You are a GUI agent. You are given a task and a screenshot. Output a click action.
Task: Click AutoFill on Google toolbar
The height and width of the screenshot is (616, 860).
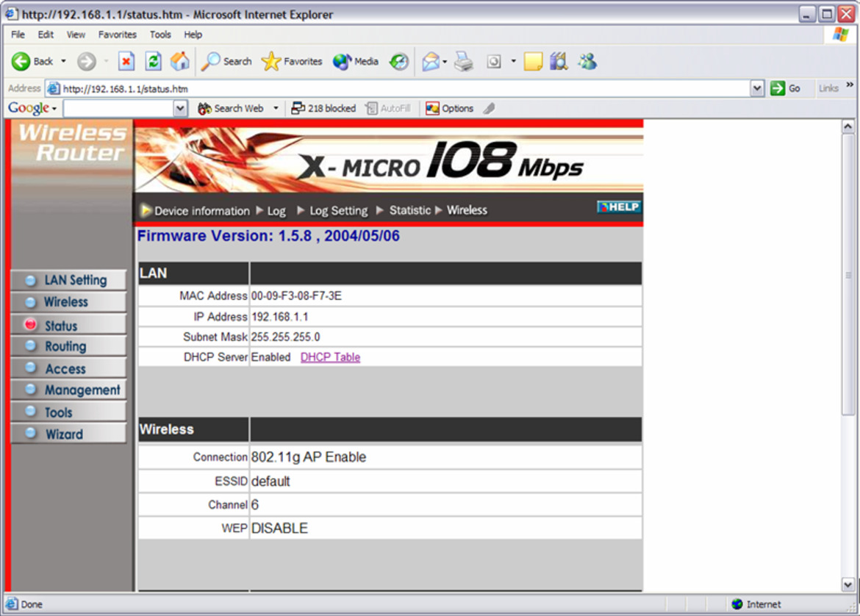tap(388, 109)
